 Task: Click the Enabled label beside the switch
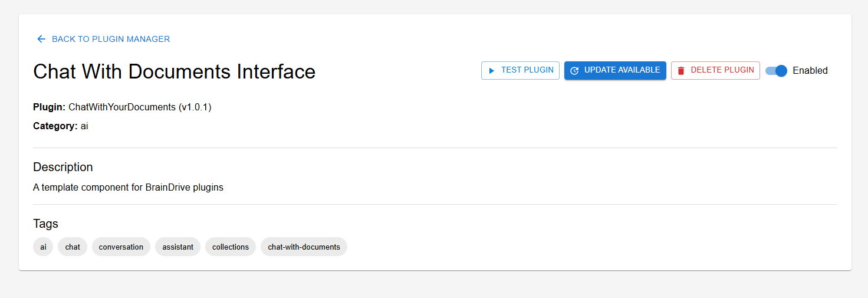coord(810,71)
